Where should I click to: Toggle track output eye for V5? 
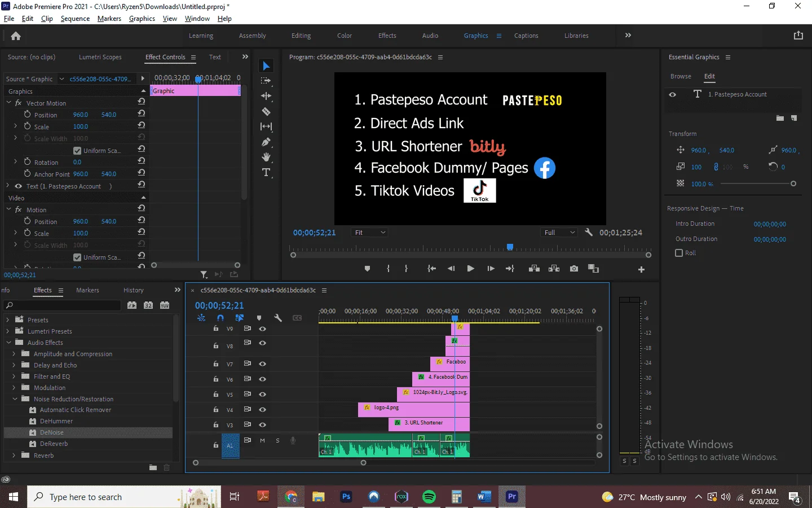pos(262,395)
